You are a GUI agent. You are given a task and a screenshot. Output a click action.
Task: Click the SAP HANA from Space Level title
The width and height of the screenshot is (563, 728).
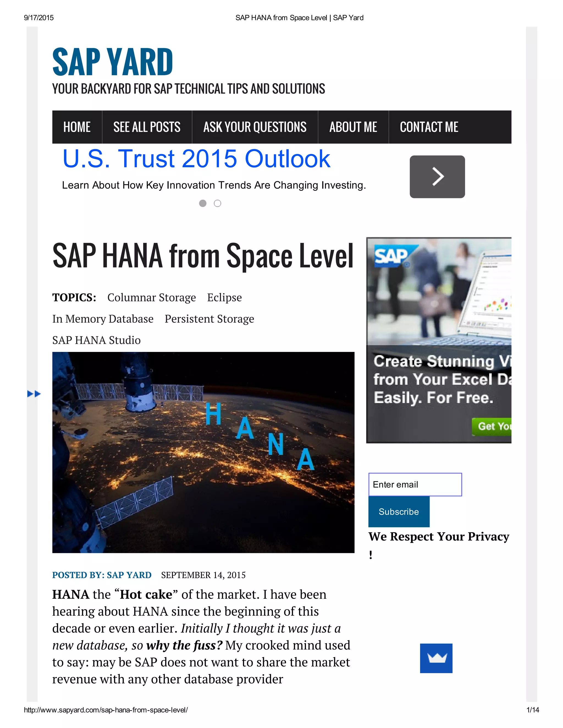pyautogui.click(x=203, y=256)
